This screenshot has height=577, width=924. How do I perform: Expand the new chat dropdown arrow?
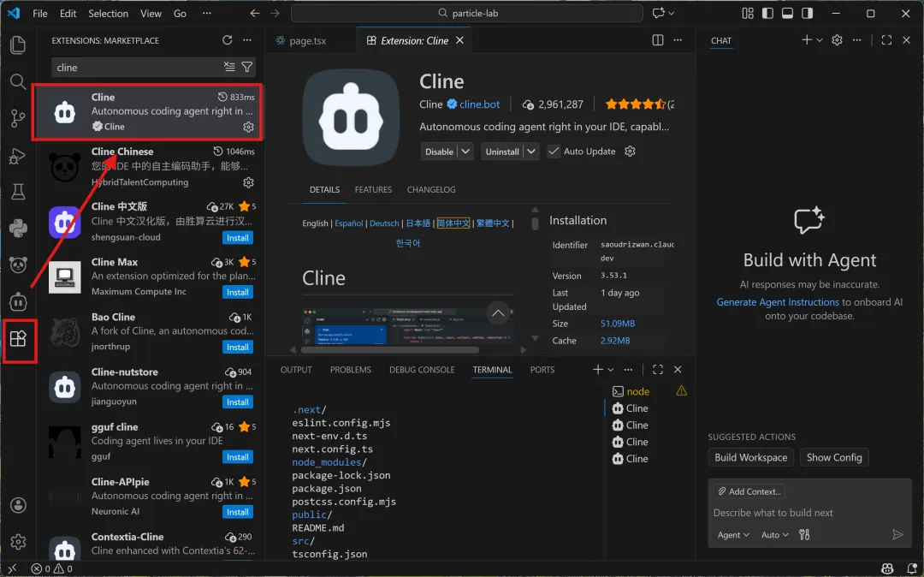[820, 40]
